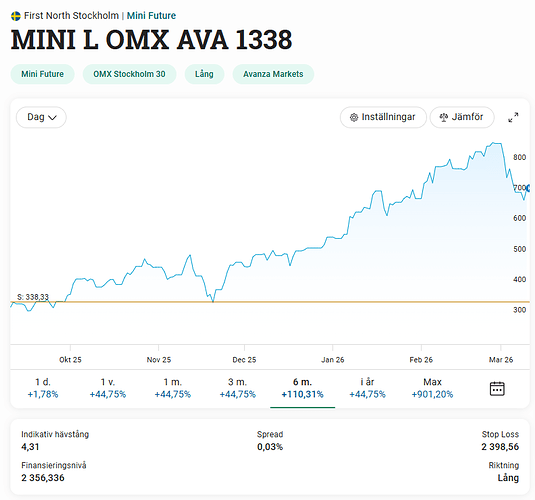Click the S: 338,33 start level label
Image resolution: width=535 pixels, height=500 pixels.
pyautogui.click(x=33, y=297)
